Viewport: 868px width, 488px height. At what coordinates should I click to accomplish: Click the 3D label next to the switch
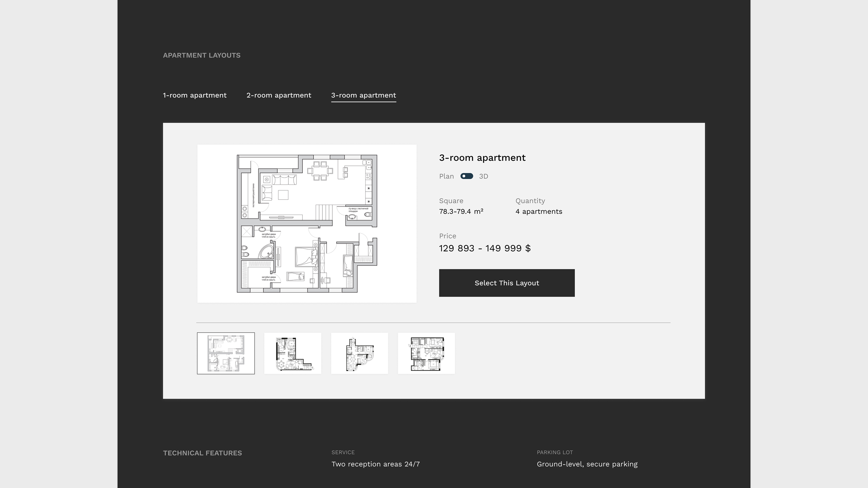click(483, 177)
